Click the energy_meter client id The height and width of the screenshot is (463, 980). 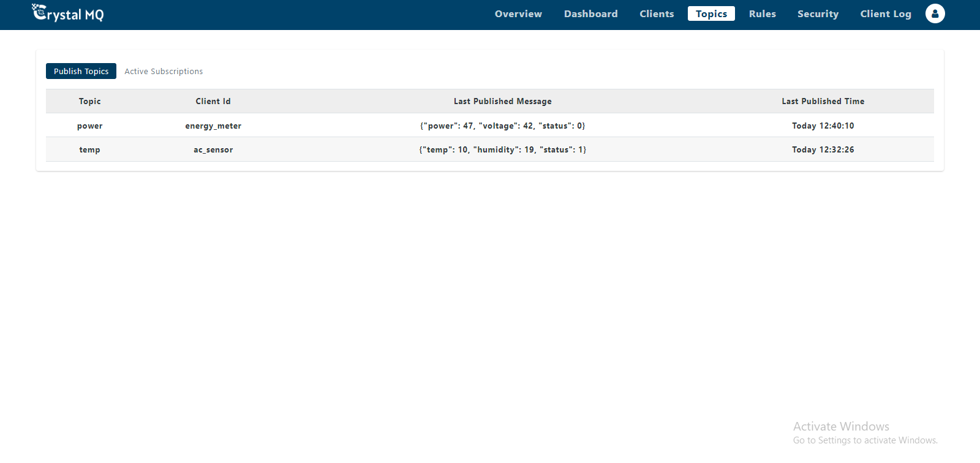pyautogui.click(x=213, y=126)
